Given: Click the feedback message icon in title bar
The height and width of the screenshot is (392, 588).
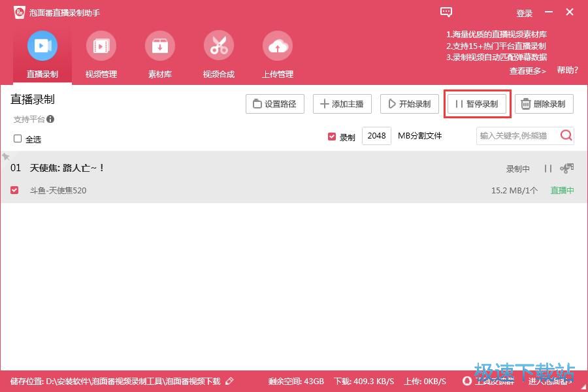Looking at the screenshot, I should 446,12.
